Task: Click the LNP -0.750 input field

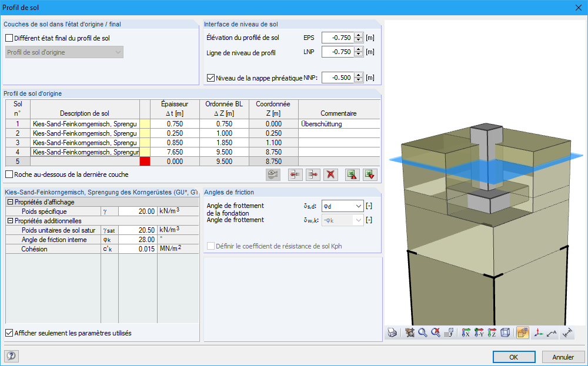Action: click(338, 52)
